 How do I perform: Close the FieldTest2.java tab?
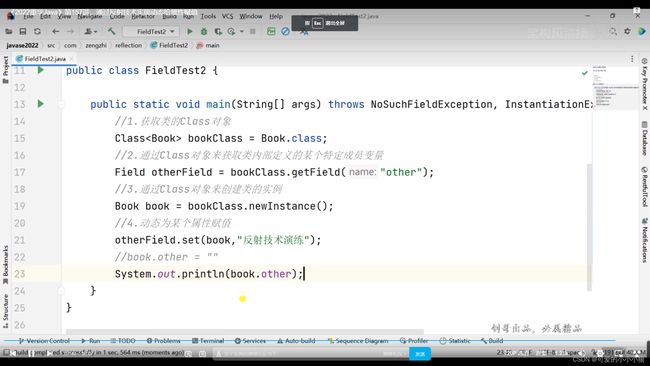click(x=71, y=59)
